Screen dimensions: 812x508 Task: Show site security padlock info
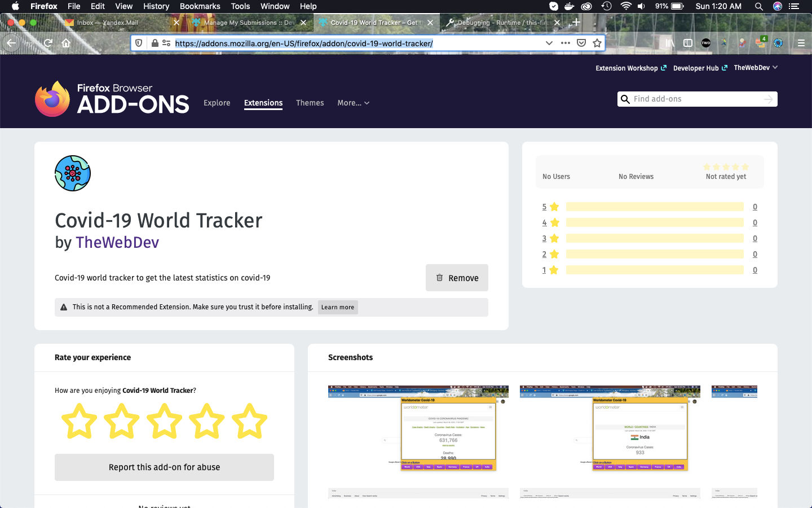coord(155,43)
